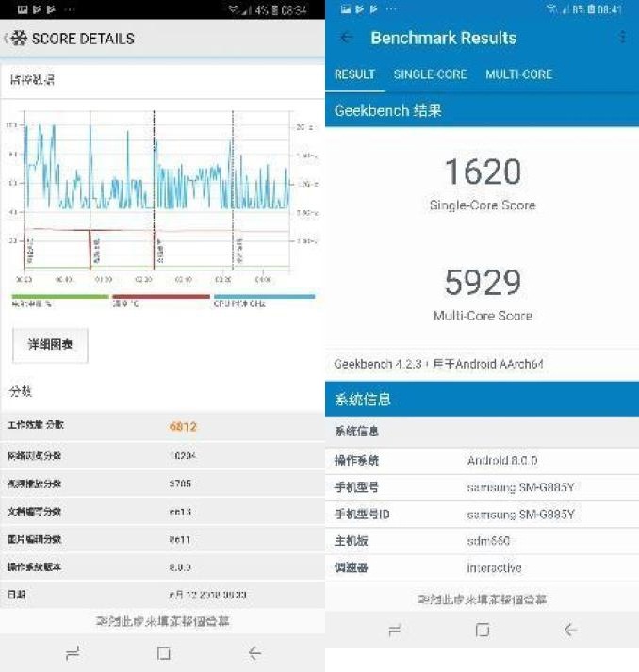Select the blue CPU frequency legend bar

(265, 296)
